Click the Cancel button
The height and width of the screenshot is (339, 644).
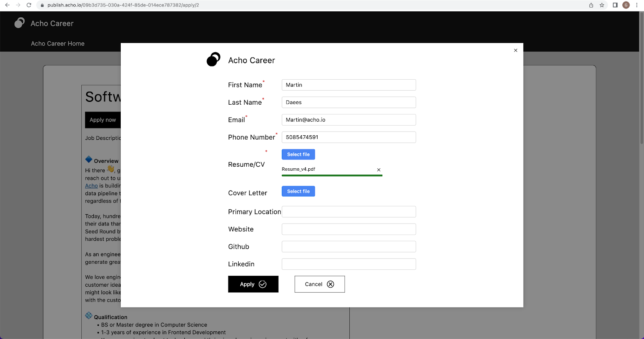coord(320,284)
